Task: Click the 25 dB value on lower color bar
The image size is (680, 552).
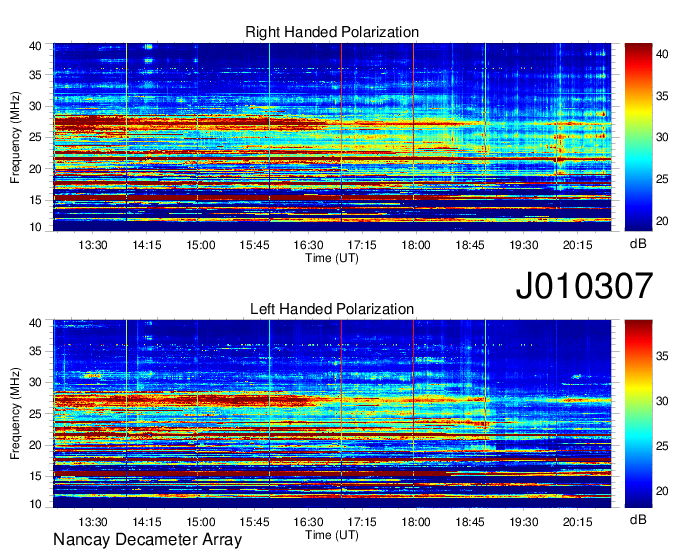Action: click(x=662, y=446)
